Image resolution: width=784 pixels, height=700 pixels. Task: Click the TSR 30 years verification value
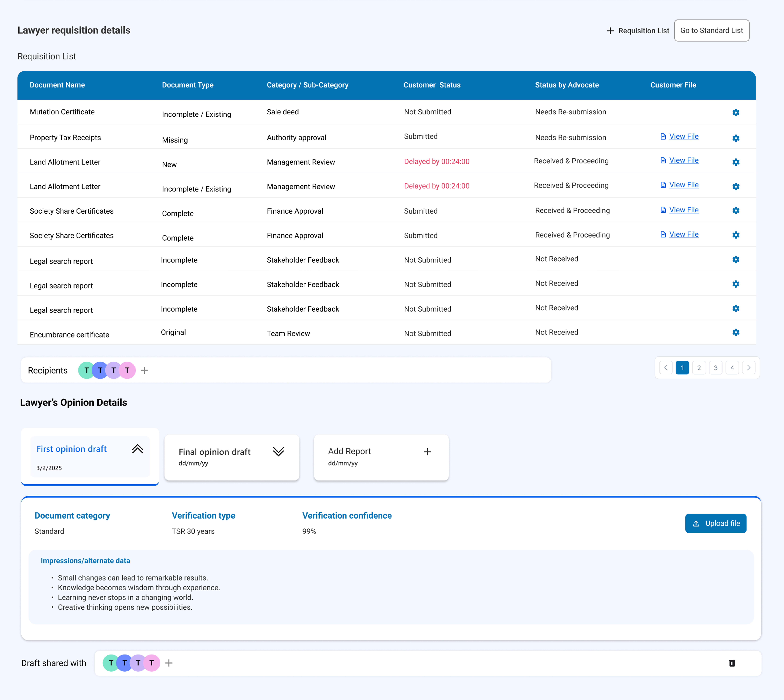193,532
